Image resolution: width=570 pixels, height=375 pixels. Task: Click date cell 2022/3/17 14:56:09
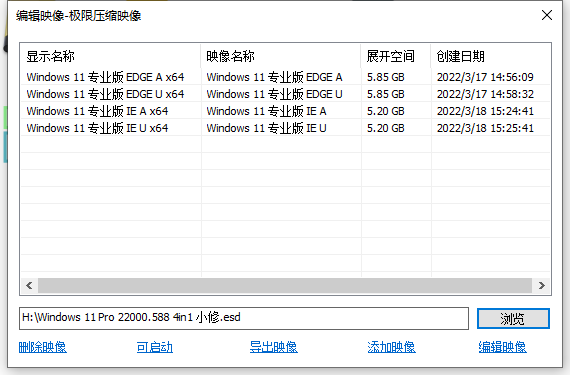pos(485,77)
